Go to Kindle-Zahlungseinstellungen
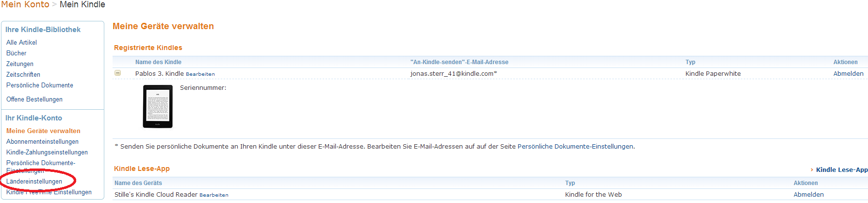The width and height of the screenshot is (868, 203). [47, 152]
